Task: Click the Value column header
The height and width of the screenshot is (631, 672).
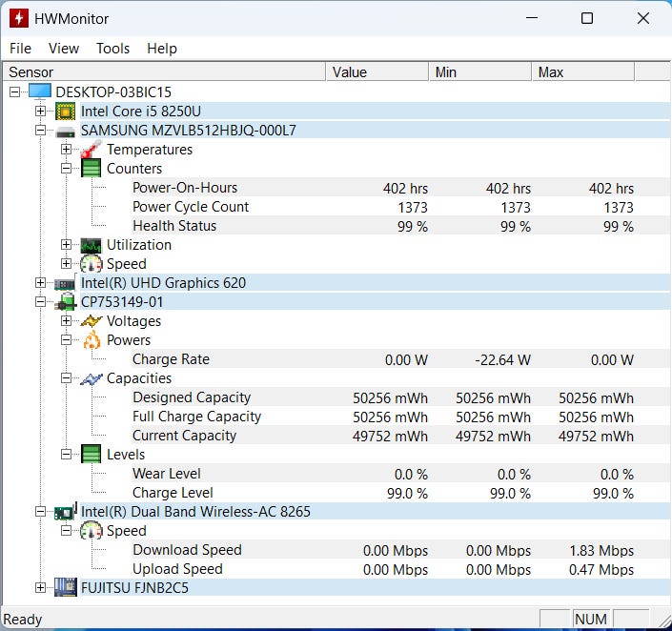Action: pyautogui.click(x=377, y=72)
